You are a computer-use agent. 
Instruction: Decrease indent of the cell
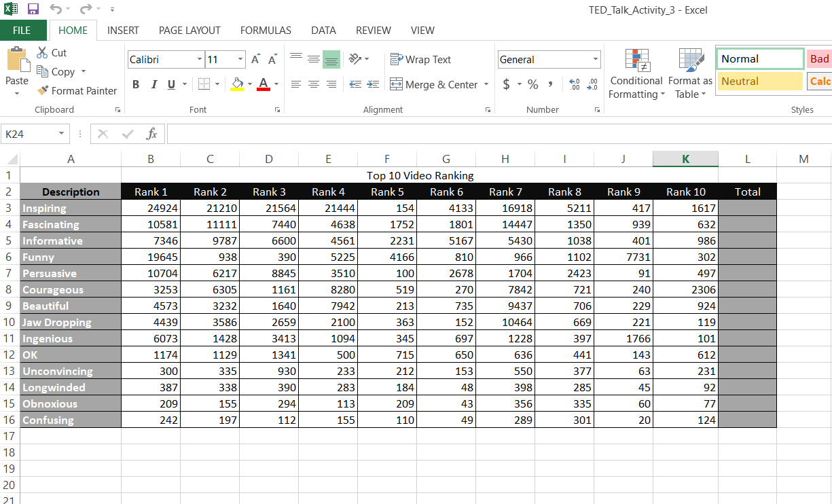point(355,84)
